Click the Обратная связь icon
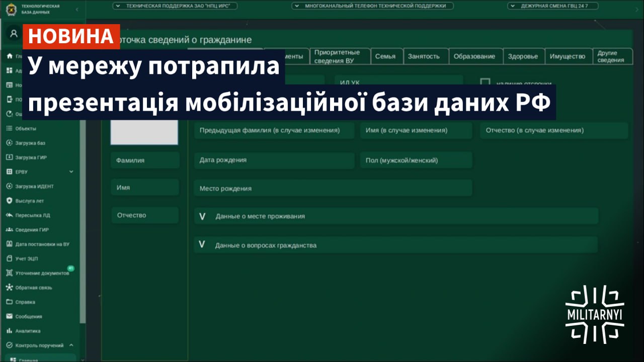The height and width of the screenshot is (362, 644). tap(9, 288)
